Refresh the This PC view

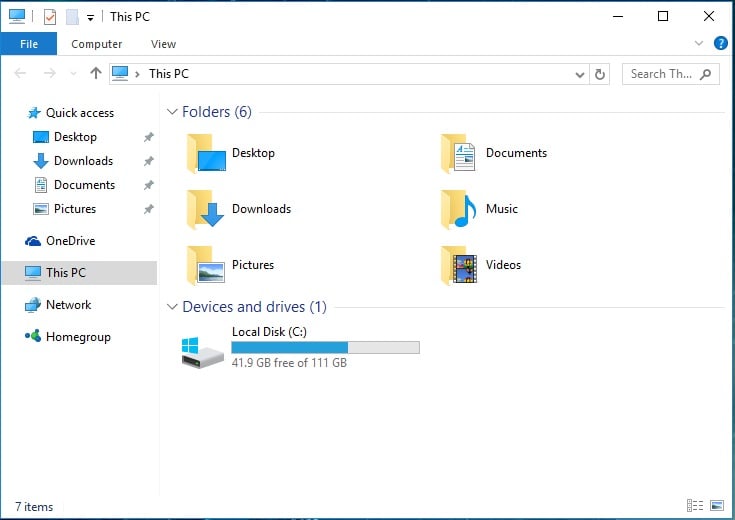[x=600, y=74]
